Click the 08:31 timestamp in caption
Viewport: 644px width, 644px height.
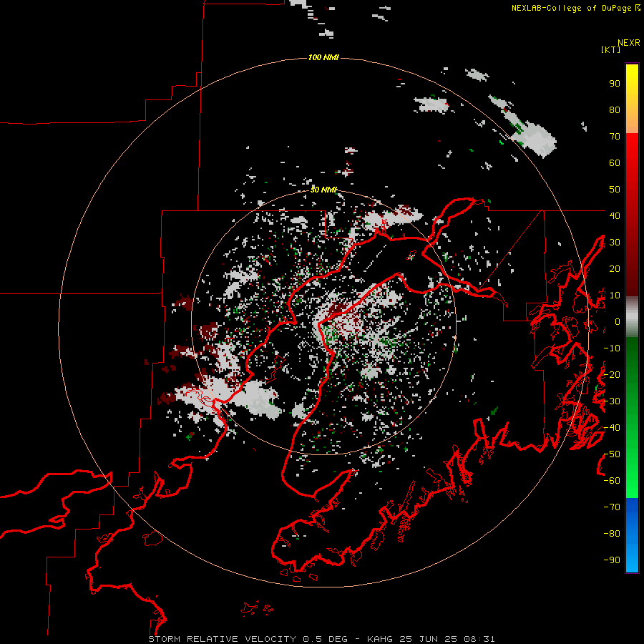(479, 639)
